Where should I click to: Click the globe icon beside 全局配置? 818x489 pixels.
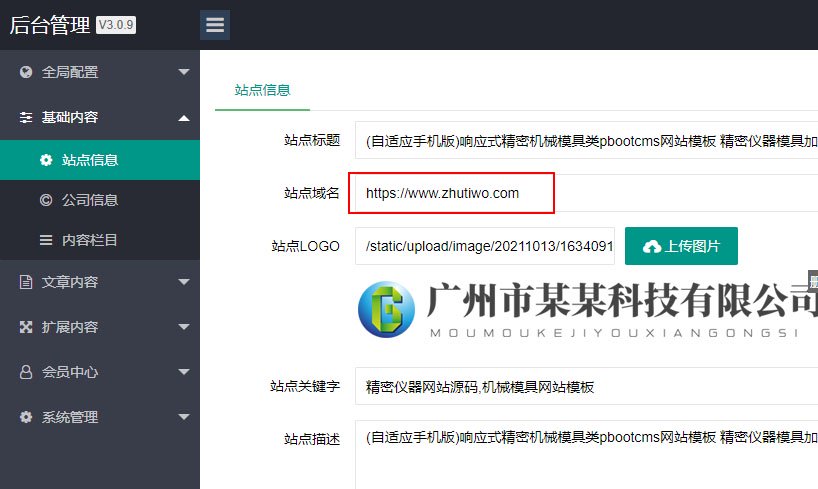point(26,72)
